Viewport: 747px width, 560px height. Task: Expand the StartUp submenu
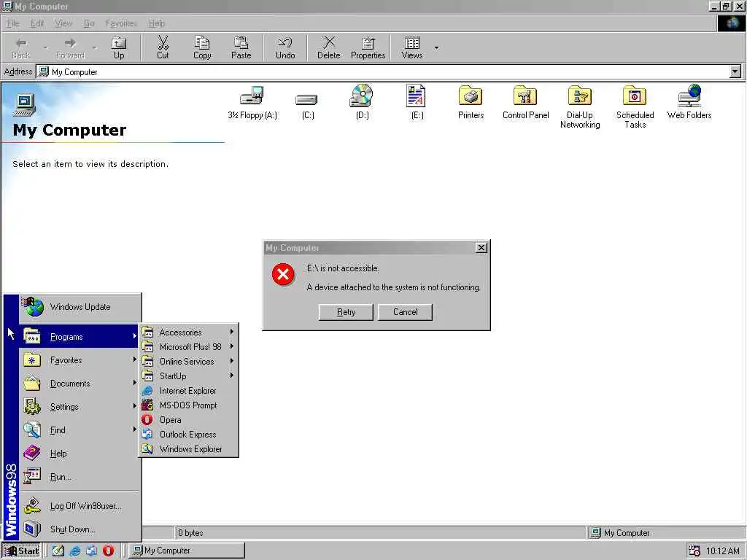coord(189,376)
